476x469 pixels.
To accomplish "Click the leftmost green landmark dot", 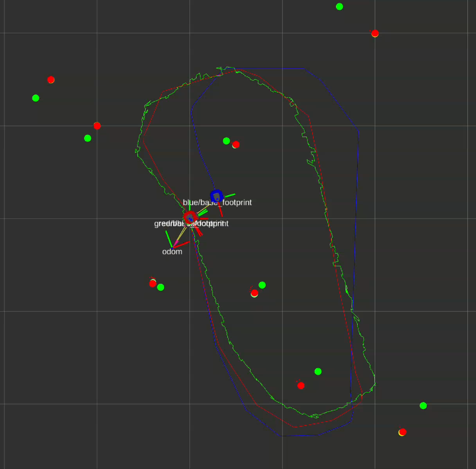I will [36, 98].
